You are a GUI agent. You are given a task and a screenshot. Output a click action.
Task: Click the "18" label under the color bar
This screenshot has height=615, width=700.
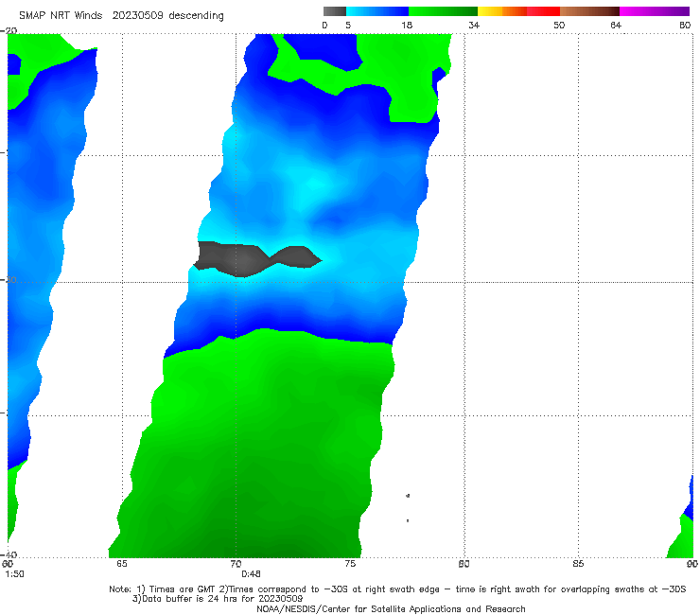click(x=407, y=25)
